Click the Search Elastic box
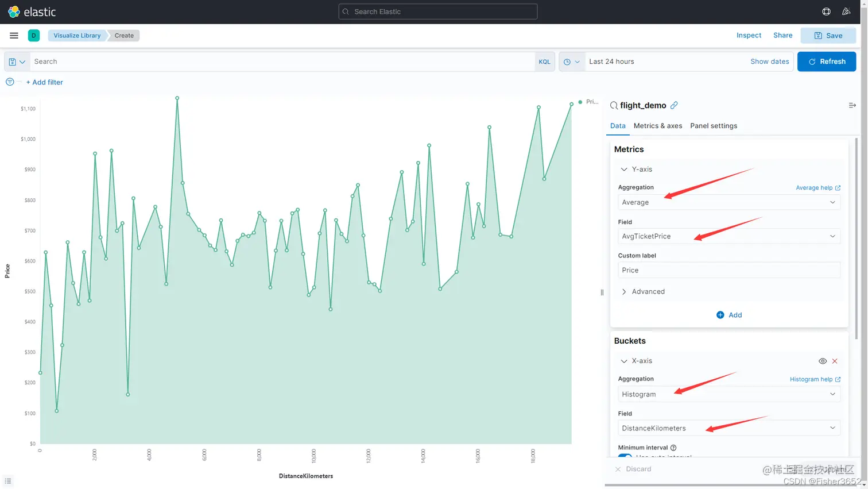The image size is (868, 489). point(438,11)
